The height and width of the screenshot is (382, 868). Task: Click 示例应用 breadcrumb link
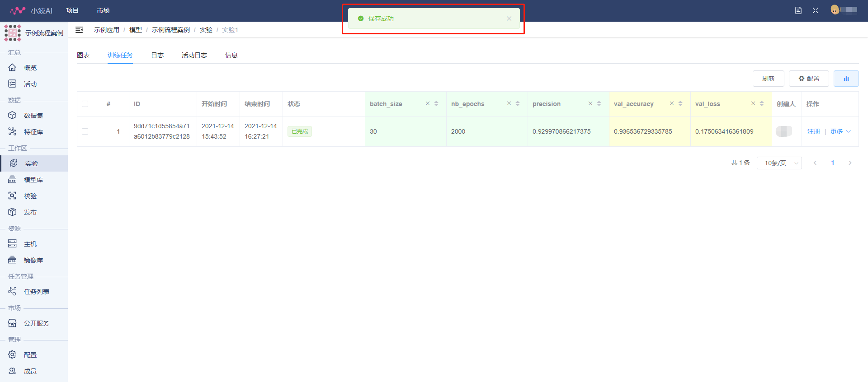(x=107, y=30)
